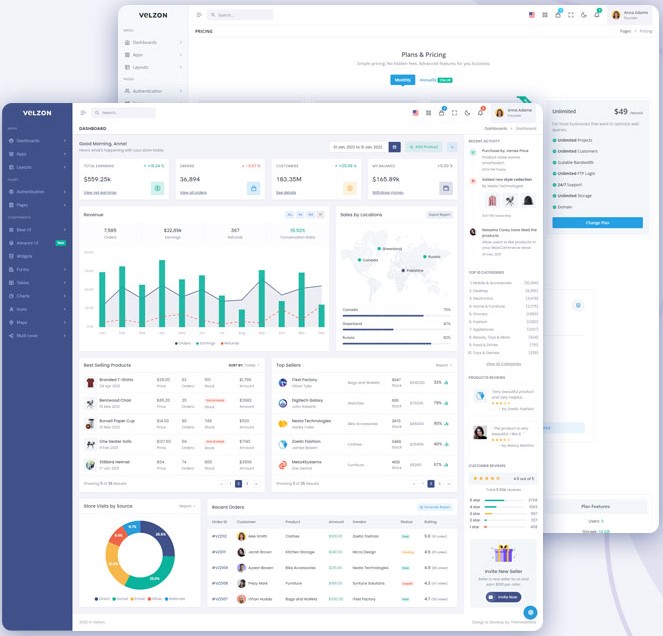Open the Sort By Today dropdown
Image resolution: width=663 pixels, height=636 pixels.
248,365
